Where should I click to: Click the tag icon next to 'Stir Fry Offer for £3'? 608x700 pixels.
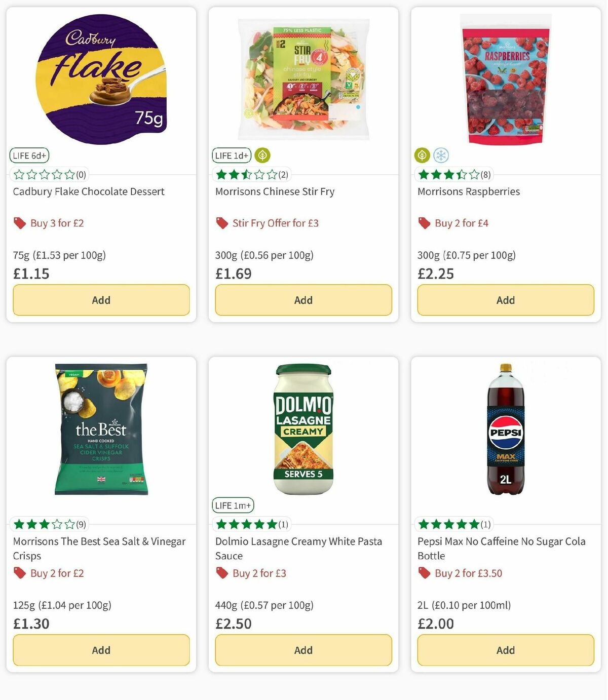(x=221, y=223)
